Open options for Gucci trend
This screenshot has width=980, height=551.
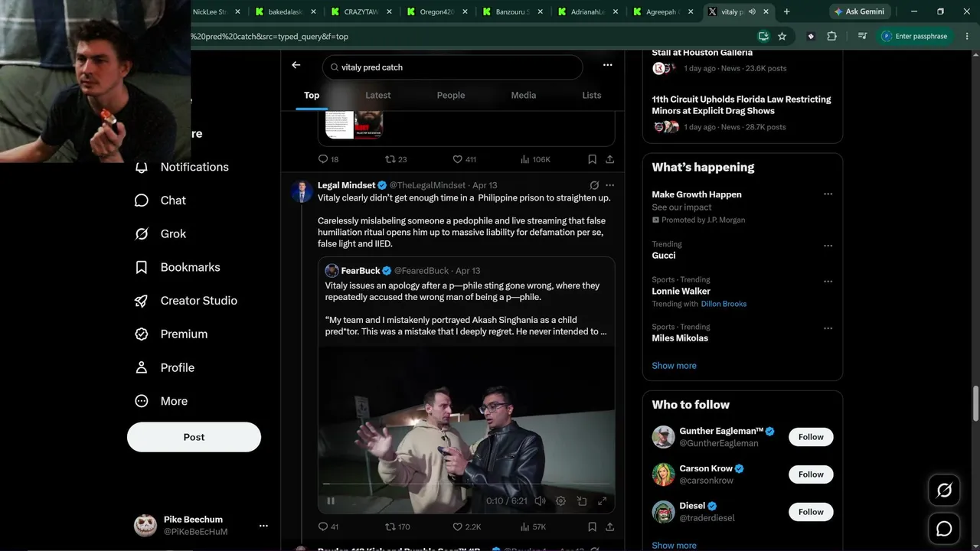pos(828,246)
